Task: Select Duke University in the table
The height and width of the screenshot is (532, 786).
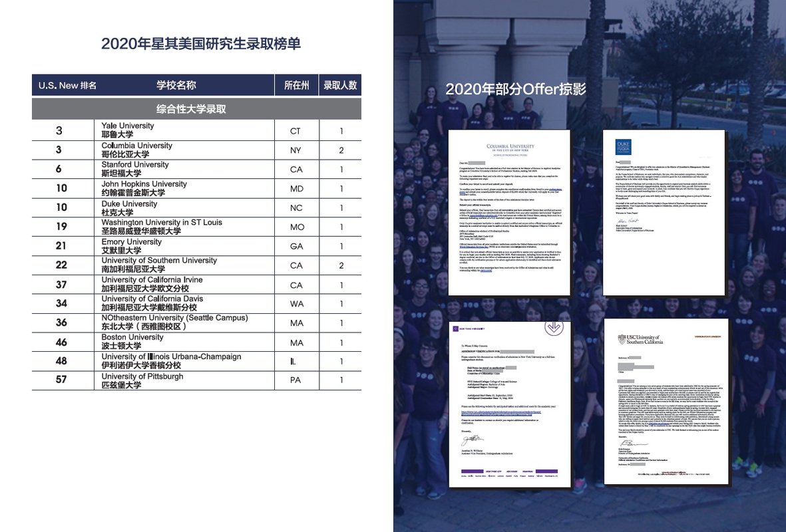Action: point(129,204)
